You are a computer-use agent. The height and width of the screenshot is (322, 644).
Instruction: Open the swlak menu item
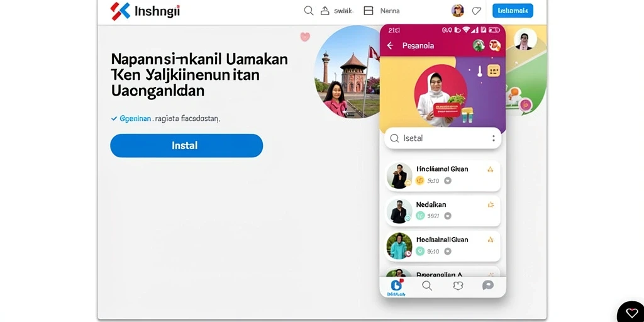point(343,11)
